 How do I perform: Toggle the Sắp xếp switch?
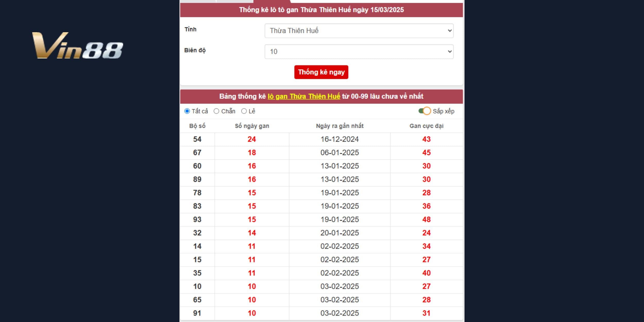coord(425,111)
